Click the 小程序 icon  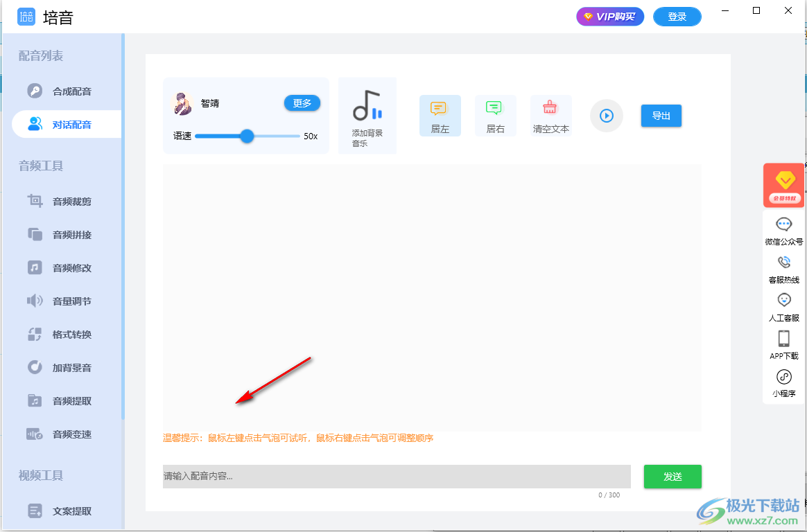pyautogui.click(x=784, y=377)
